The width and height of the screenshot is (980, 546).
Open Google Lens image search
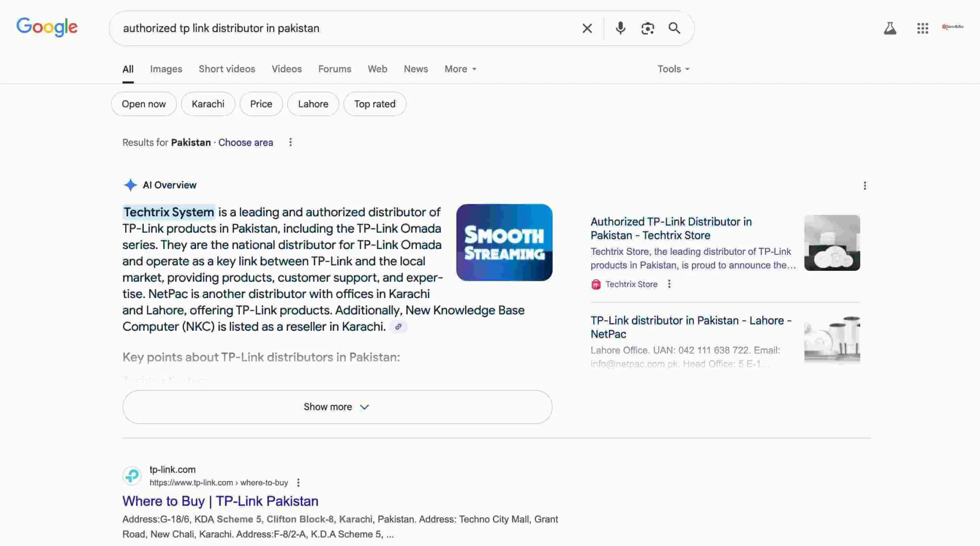click(x=647, y=28)
